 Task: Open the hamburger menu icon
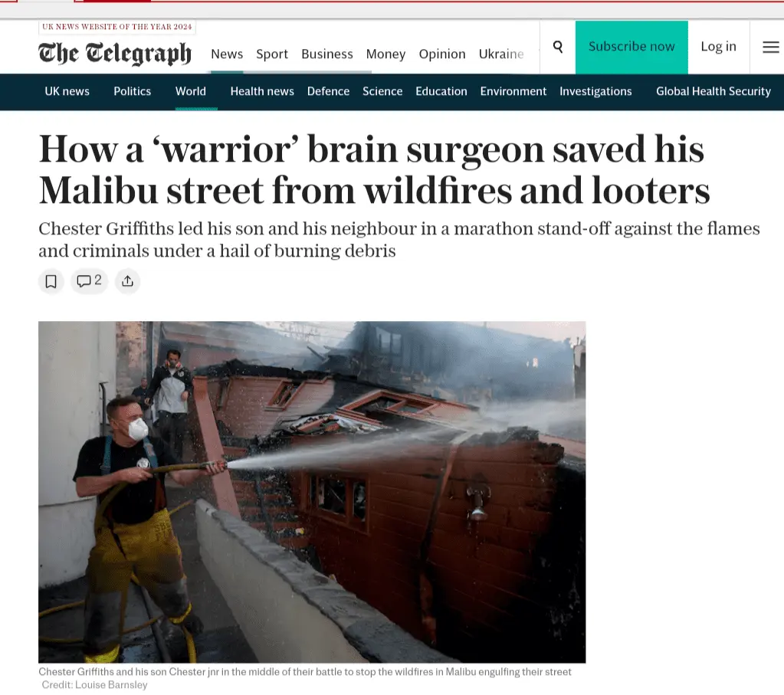click(x=770, y=47)
